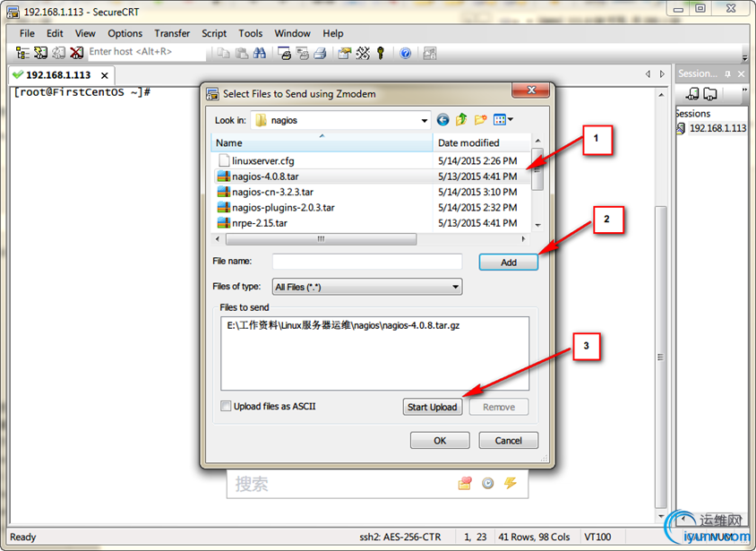
Task: Toggle Upload files as ASCII checkbox
Action: [225, 406]
